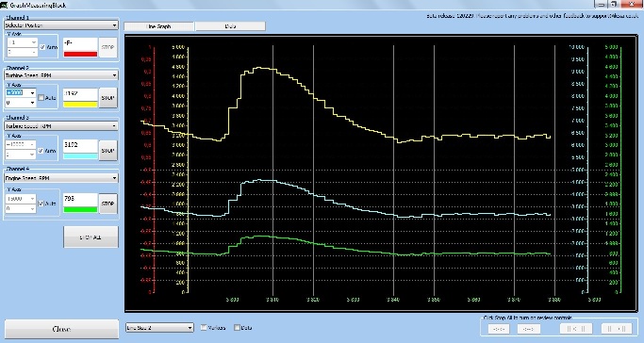Click the Channel 3 current value field

pyautogui.click(x=80, y=147)
